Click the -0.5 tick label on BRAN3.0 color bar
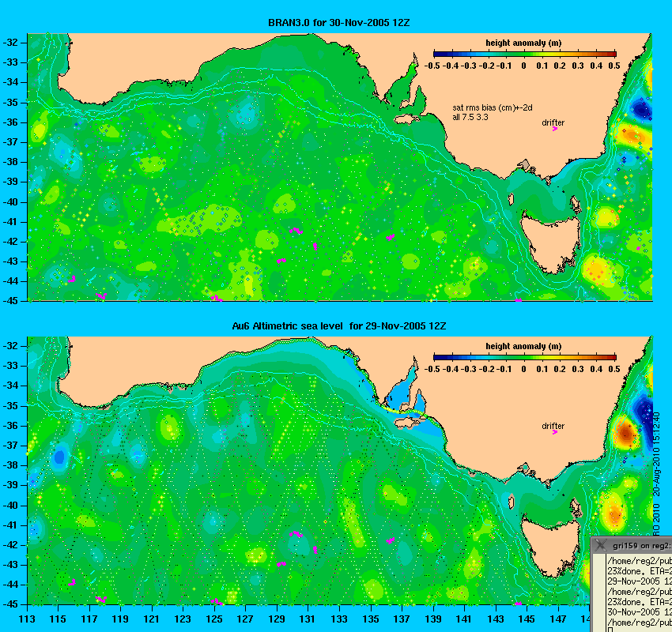The height and width of the screenshot is (632, 672). (432, 66)
